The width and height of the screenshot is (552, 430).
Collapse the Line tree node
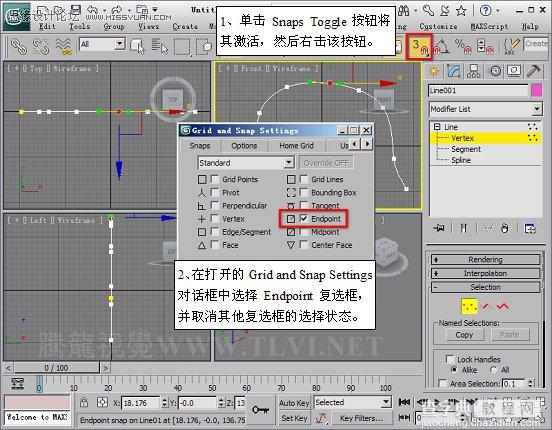[437, 126]
